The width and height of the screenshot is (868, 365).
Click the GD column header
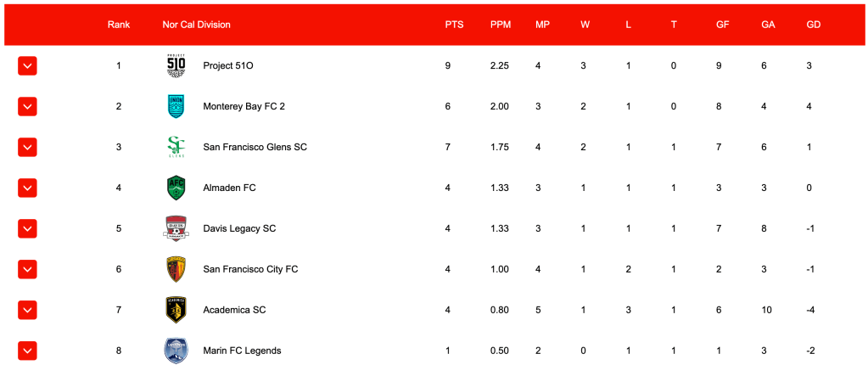[813, 25]
